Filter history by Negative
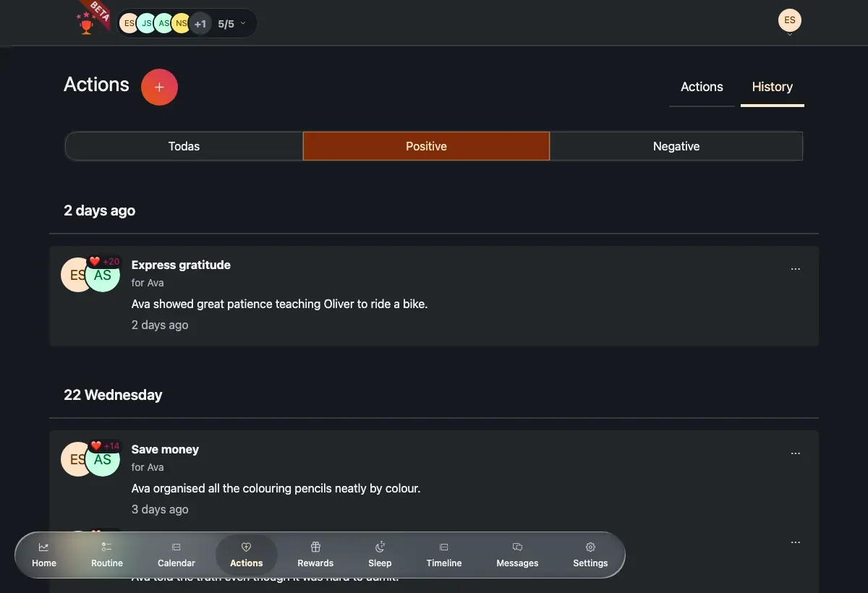Screen dimensions: 868x593 tap(676, 146)
